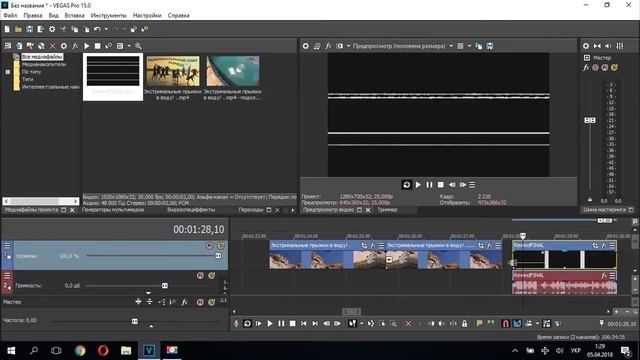Solo audio track 2
Screen dimensions: 640x360
[x=211, y=276]
